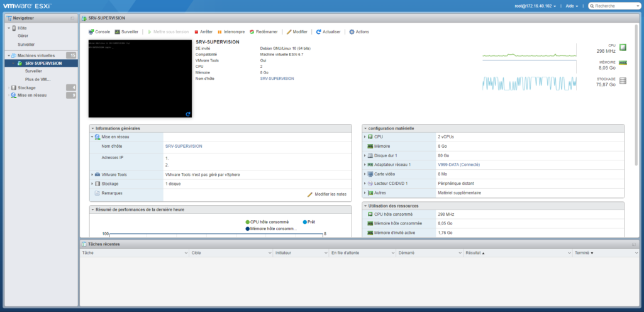Screen dimensions: 644x312
Task: Click the Surveiller toolbar button
Action: tap(126, 31)
